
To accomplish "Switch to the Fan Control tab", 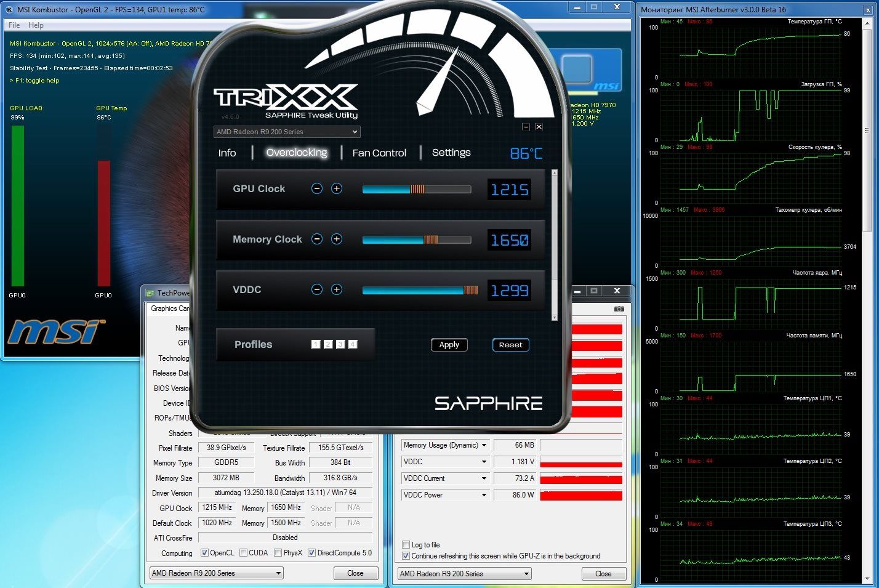I will [379, 153].
